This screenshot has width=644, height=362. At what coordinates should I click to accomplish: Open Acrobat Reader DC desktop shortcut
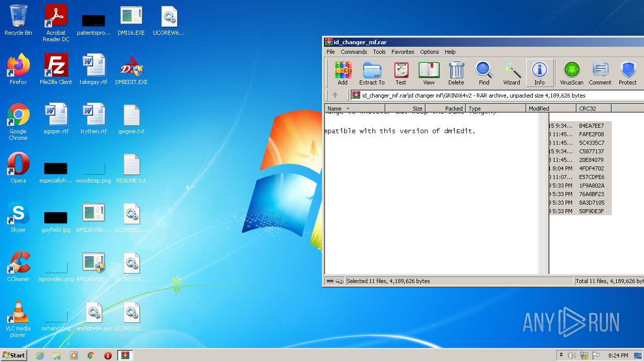[56, 24]
